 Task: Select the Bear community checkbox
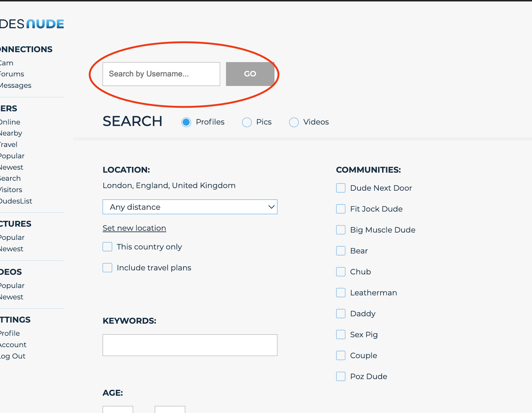point(341,251)
